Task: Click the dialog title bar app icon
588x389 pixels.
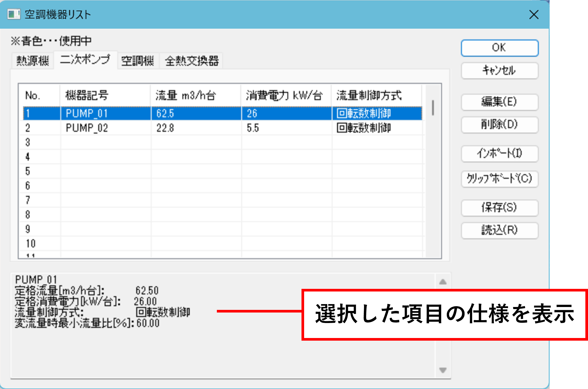Action: pos(14,14)
